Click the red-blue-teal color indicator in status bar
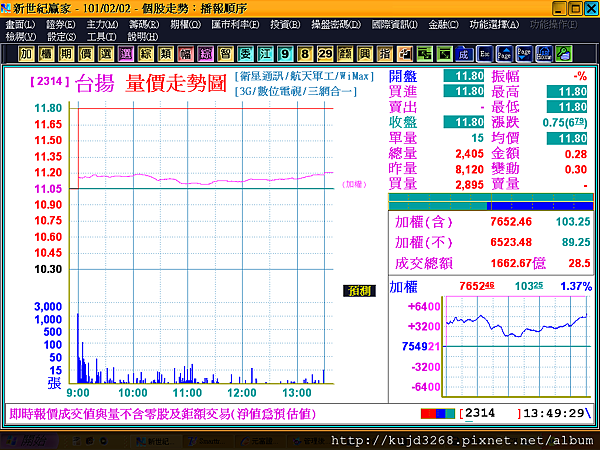The image size is (600, 450). point(438,414)
